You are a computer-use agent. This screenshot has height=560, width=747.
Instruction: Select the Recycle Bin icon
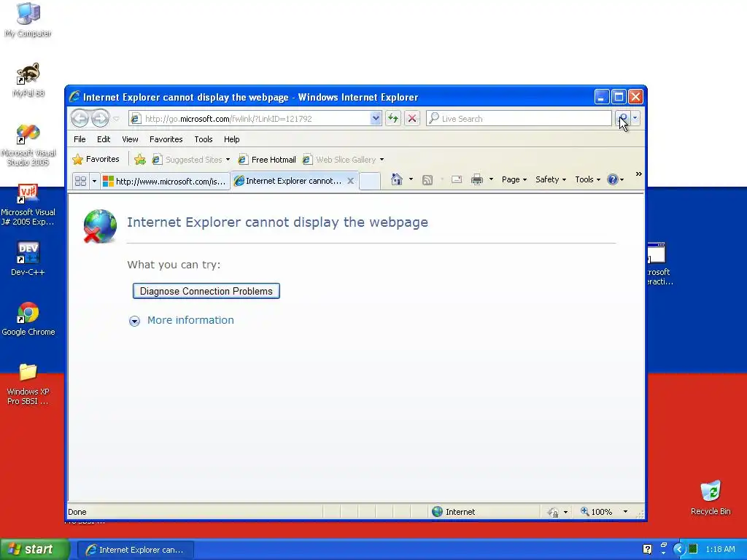point(711,497)
